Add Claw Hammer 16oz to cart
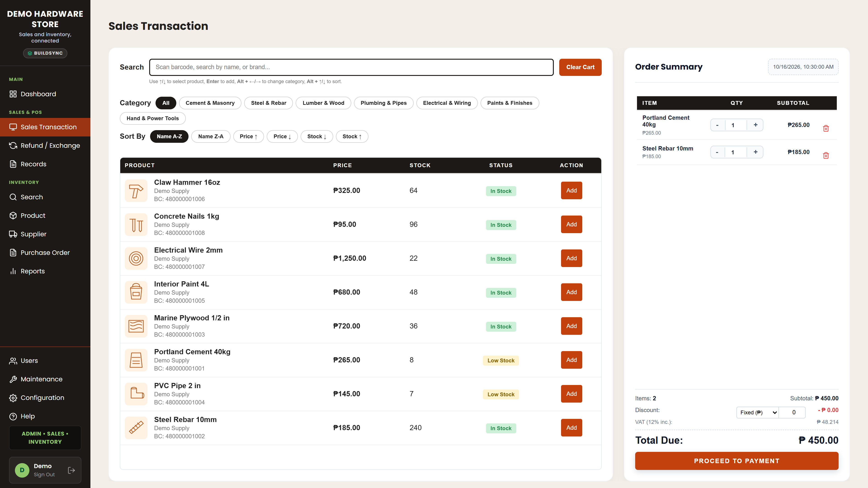 tap(571, 191)
